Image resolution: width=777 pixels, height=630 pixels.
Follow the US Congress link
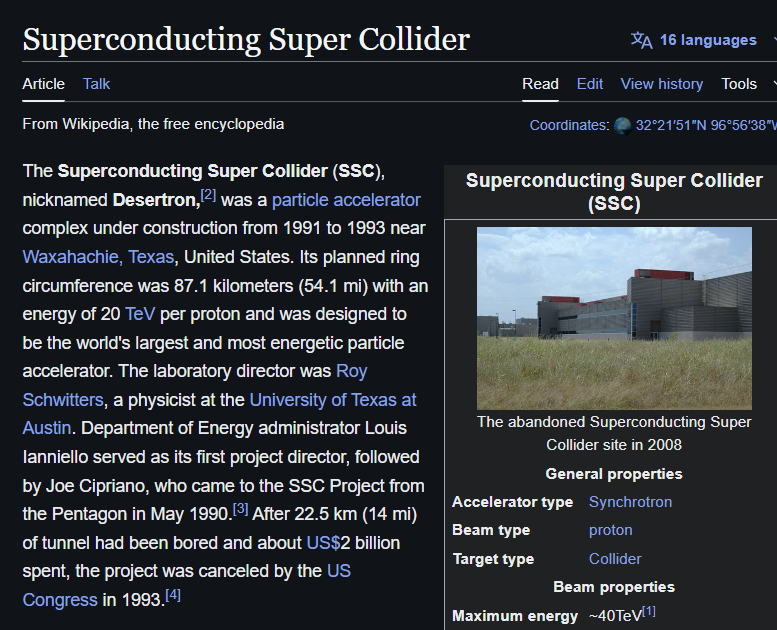click(338, 571)
